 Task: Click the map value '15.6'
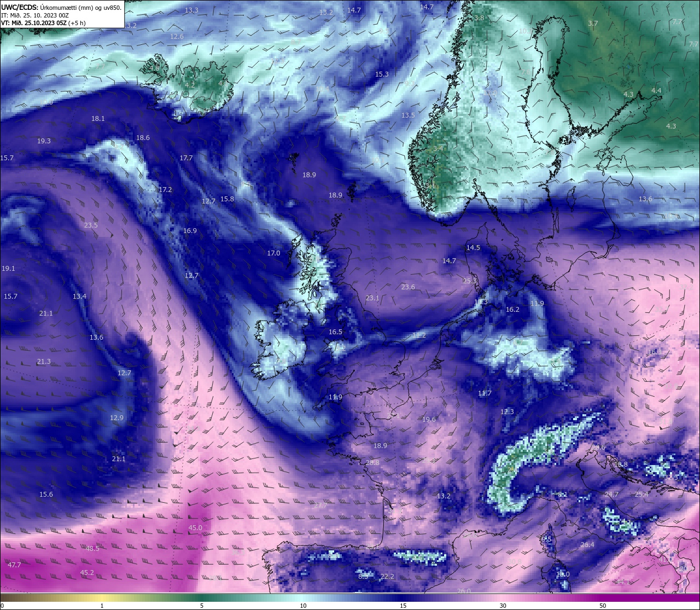tap(46, 495)
